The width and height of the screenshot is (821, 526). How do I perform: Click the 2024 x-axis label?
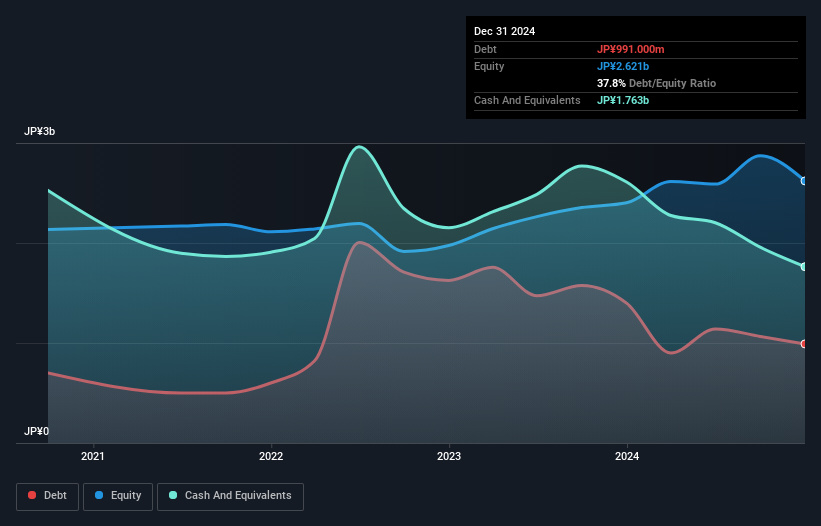click(627, 456)
